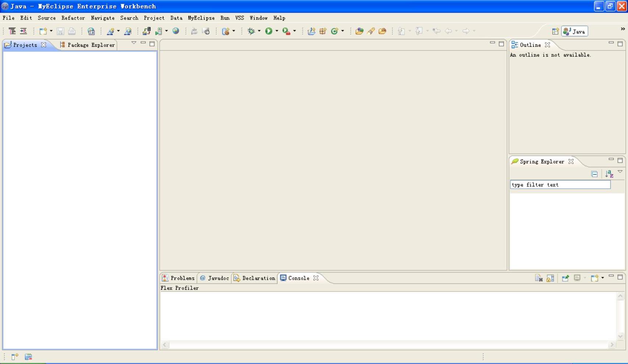The width and height of the screenshot is (628, 364).
Task: Open the Debug dropdown arrow
Action: (259, 31)
